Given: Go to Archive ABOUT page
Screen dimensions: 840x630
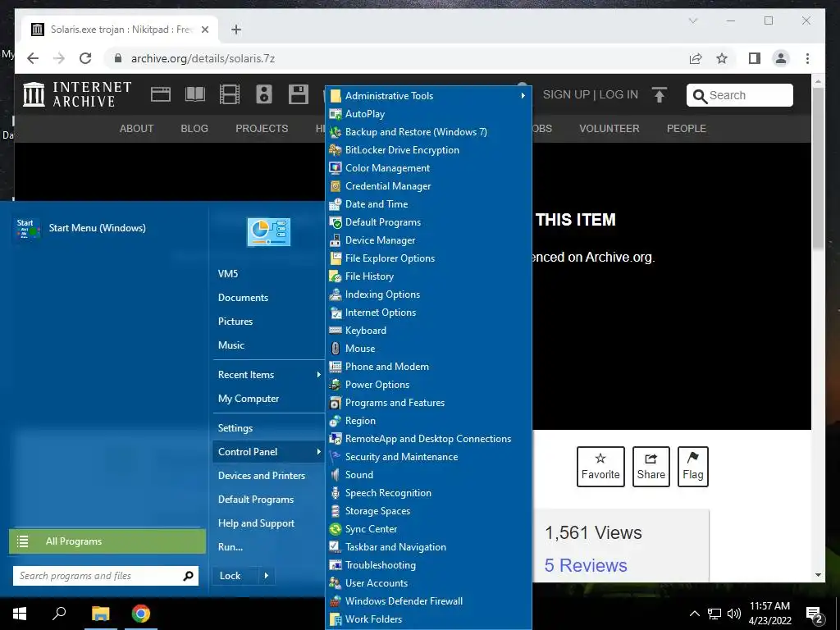Looking at the screenshot, I should [137, 129].
